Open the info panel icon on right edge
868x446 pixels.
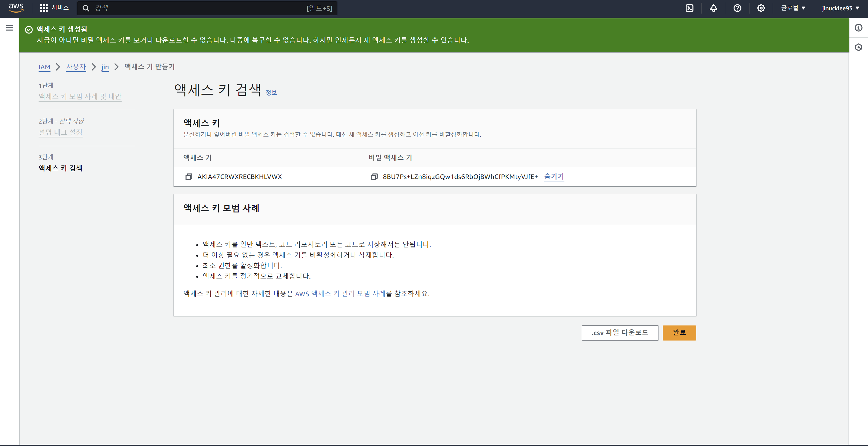858,28
